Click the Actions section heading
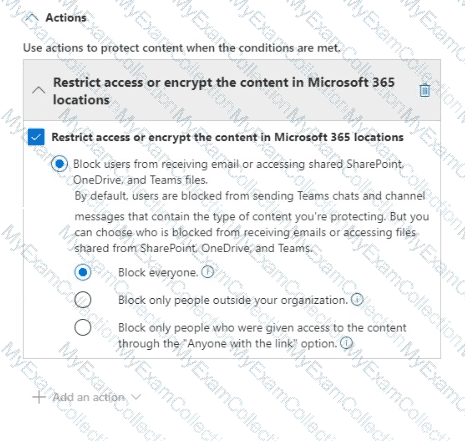The width and height of the screenshot is (465, 441). pos(66,17)
